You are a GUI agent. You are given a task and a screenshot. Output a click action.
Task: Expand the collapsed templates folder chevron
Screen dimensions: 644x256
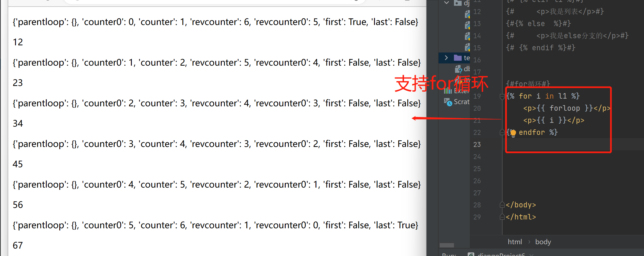(x=446, y=58)
